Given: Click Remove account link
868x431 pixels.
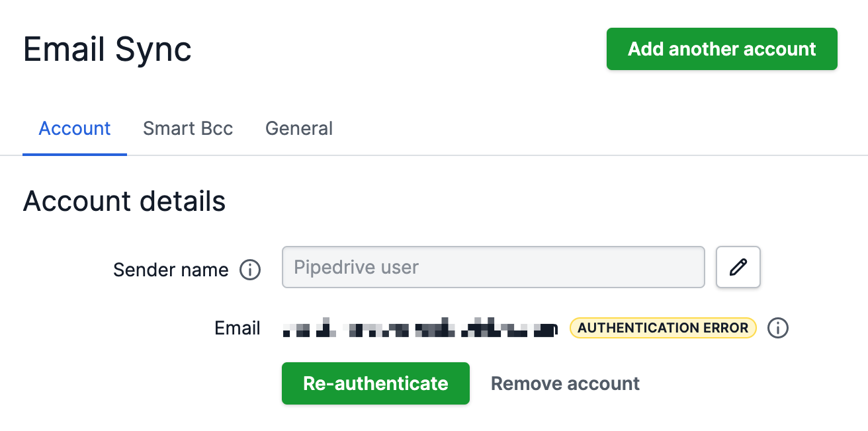Looking at the screenshot, I should [564, 383].
